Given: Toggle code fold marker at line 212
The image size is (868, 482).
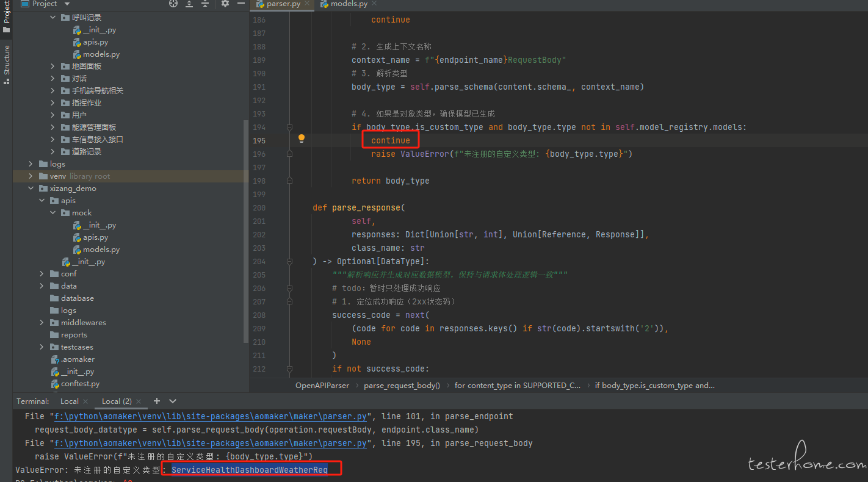Looking at the screenshot, I should [290, 369].
